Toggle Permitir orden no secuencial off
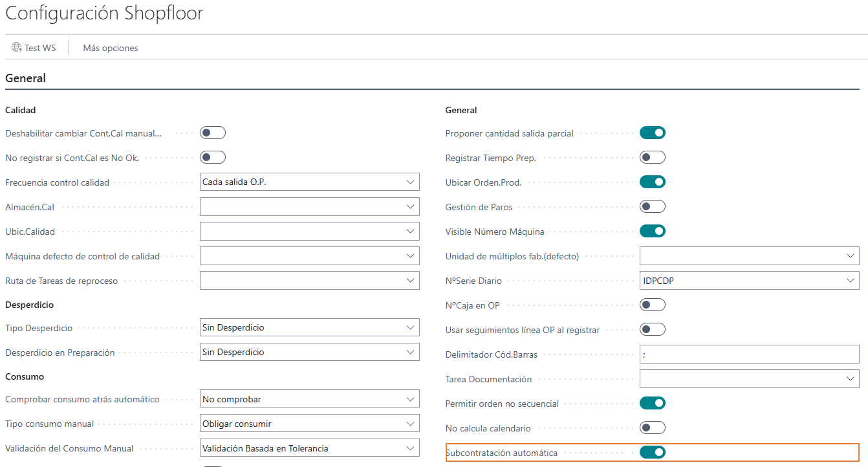 point(652,403)
